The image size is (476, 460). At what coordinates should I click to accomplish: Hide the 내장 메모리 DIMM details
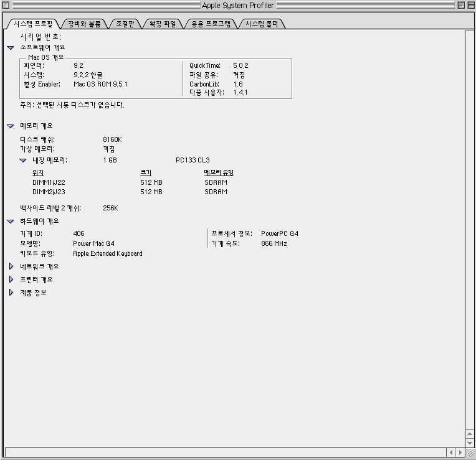pos(23,160)
